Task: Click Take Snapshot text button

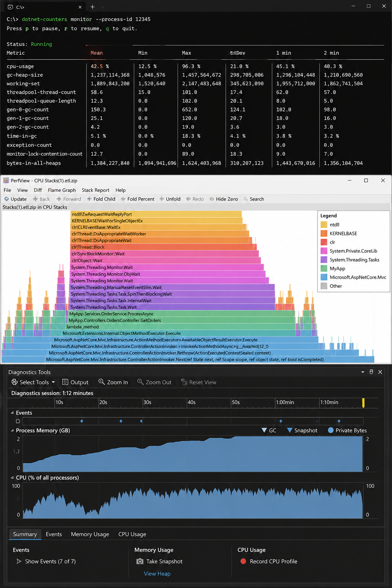Action: [x=164, y=561]
